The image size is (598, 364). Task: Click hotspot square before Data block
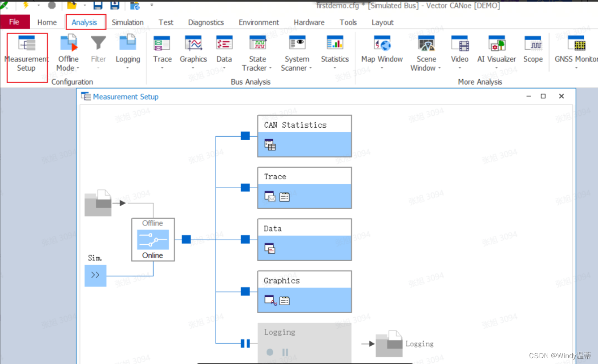coord(245,239)
